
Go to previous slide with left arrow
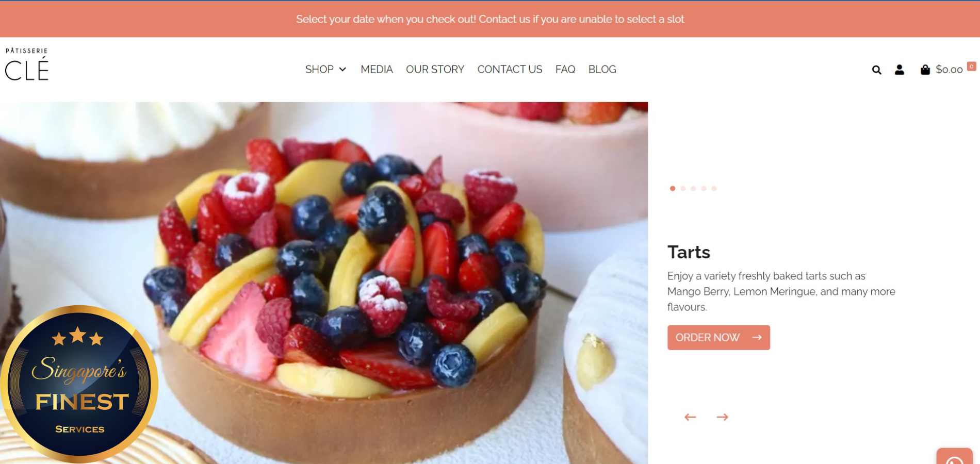tap(690, 417)
